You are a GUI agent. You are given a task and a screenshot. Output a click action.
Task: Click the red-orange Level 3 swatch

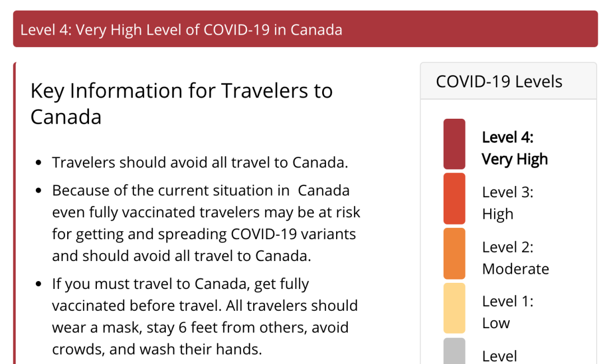pyautogui.click(x=454, y=199)
